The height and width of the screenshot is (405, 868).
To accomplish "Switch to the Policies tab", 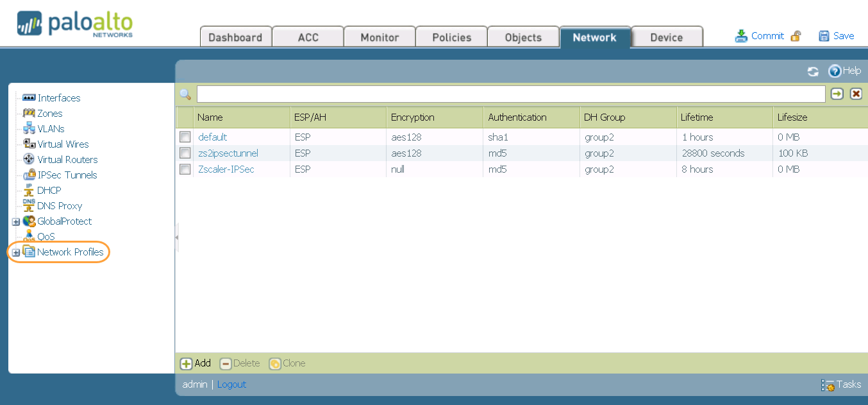I will [x=451, y=37].
